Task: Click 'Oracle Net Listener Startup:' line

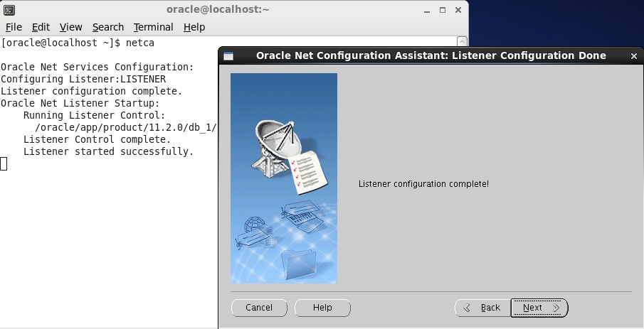Action: pos(80,103)
